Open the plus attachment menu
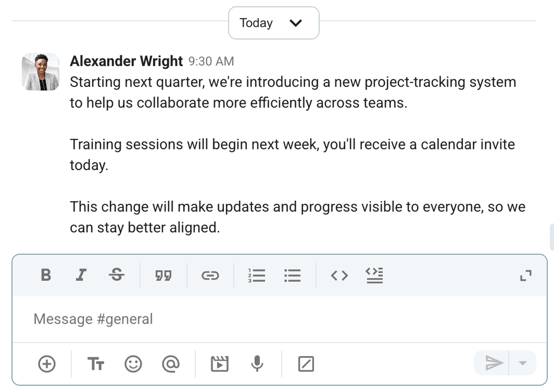 (x=46, y=363)
